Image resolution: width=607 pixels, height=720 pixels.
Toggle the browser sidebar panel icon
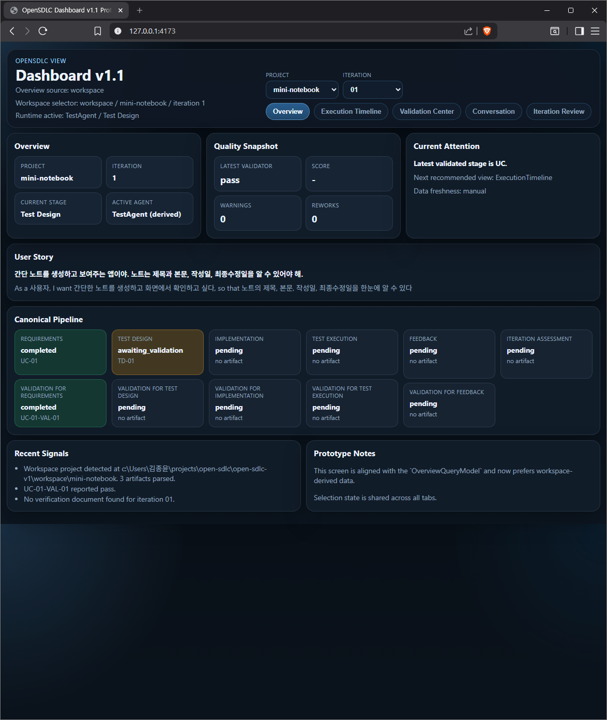(579, 31)
